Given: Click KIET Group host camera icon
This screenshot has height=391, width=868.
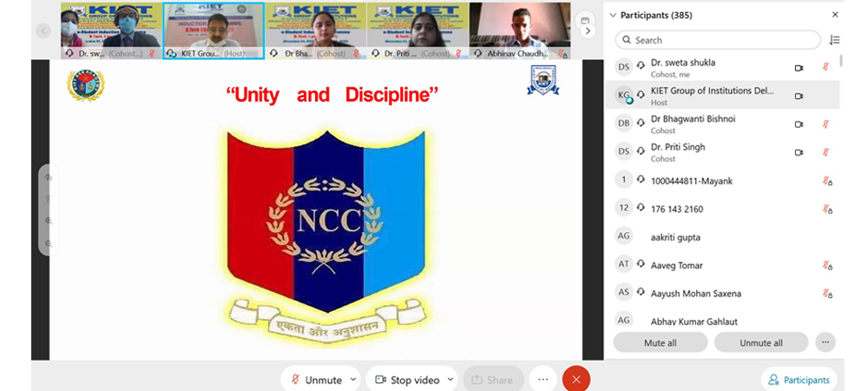Looking at the screenshot, I should pos(799,96).
